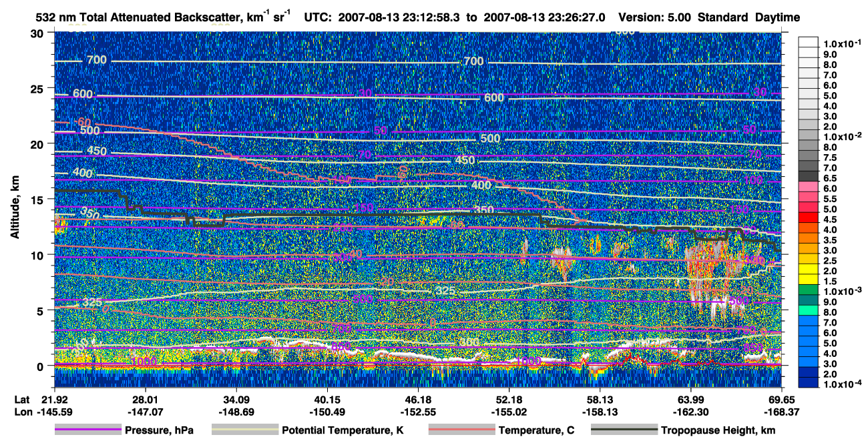Select the latitude value '28.01'

pyautogui.click(x=145, y=399)
